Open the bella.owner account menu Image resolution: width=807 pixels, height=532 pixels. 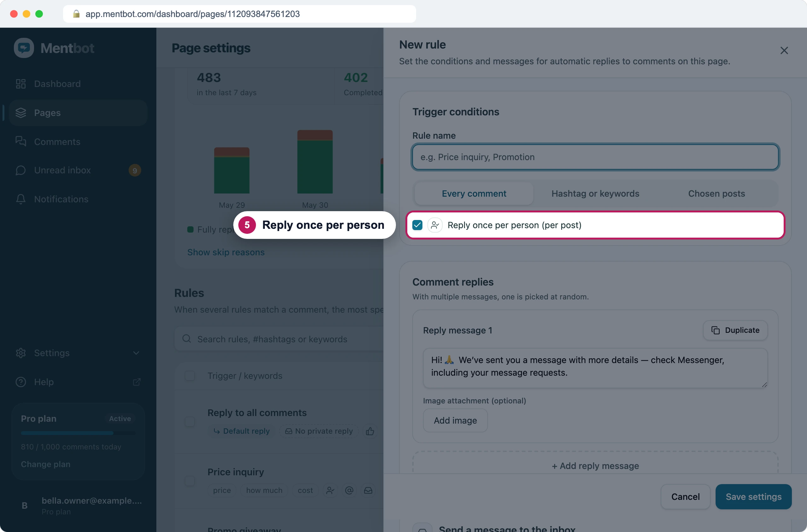78,505
